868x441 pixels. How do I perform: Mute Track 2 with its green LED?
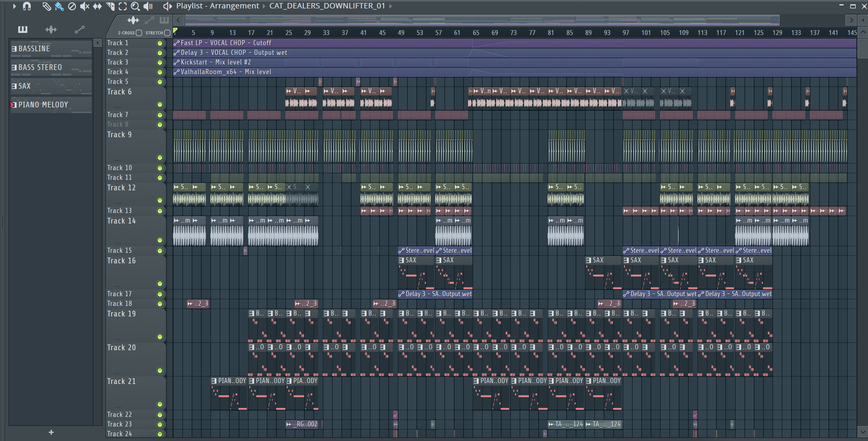click(160, 53)
